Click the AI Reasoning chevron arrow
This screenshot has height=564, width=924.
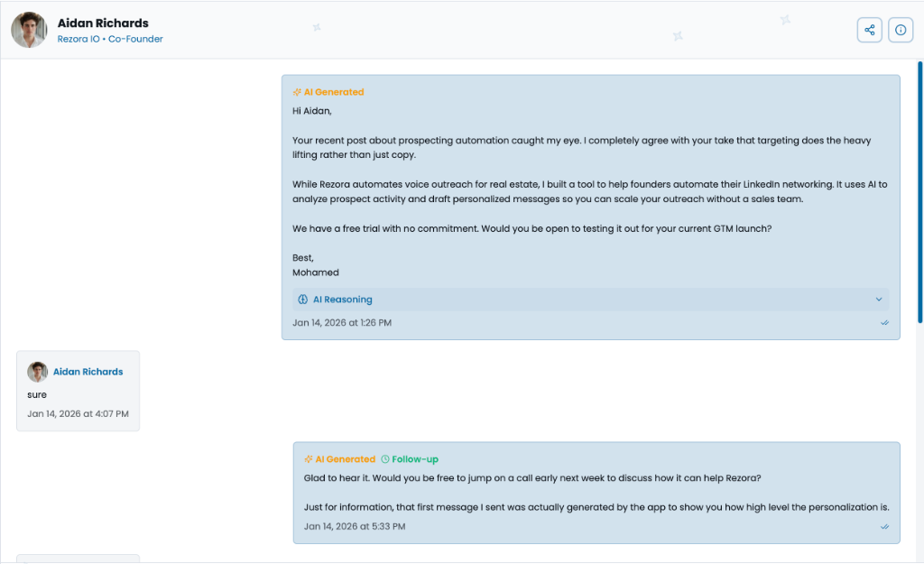click(877, 299)
